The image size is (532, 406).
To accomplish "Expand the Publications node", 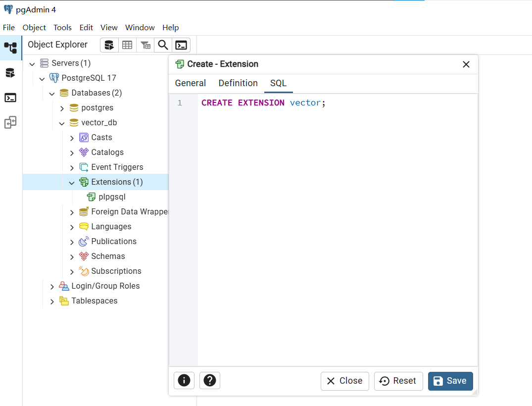I will pyautogui.click(x=72, y=242).
